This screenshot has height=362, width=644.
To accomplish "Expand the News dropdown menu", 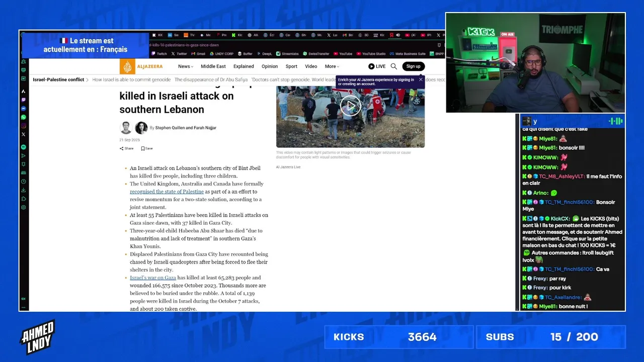I will point(186,66).
